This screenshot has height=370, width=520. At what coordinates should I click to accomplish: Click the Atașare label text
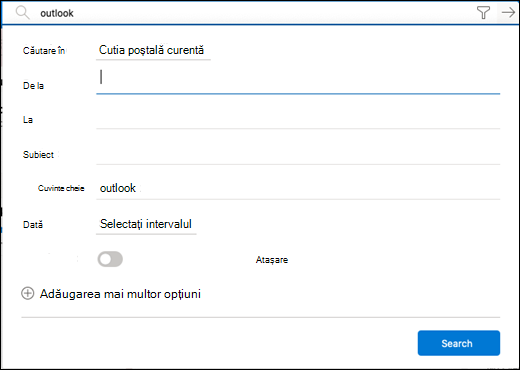pyautogui.click(x=272, y=260)
